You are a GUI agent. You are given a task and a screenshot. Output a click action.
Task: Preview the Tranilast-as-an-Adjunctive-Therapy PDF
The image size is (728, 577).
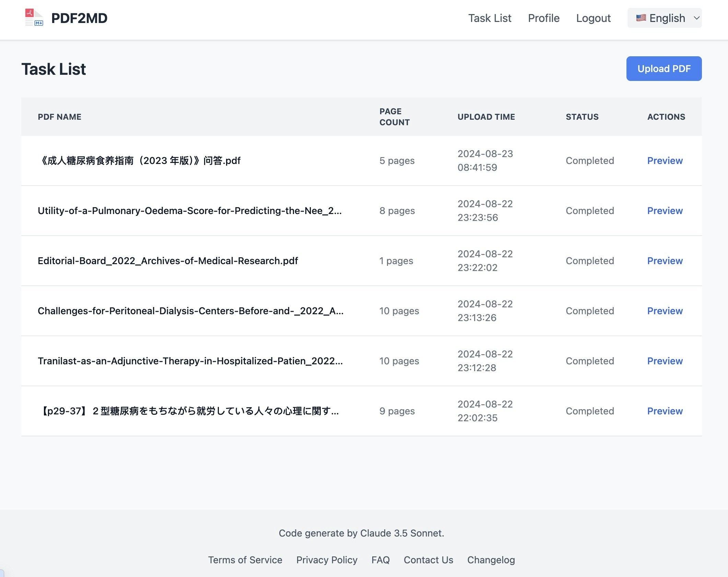(665, 361)
